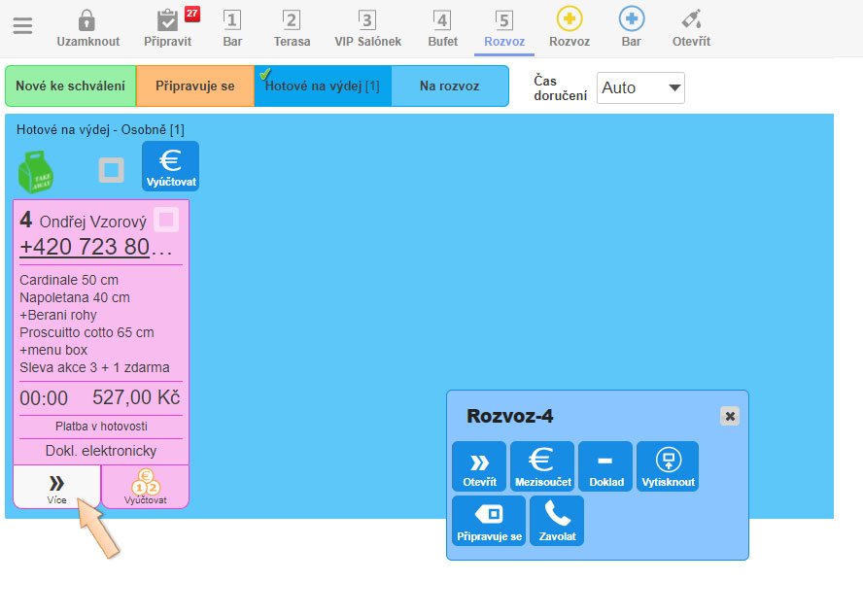This screenshot has height=616, width=863.
Task: Expand Více options on the order card
Action: tap(56, 487)
